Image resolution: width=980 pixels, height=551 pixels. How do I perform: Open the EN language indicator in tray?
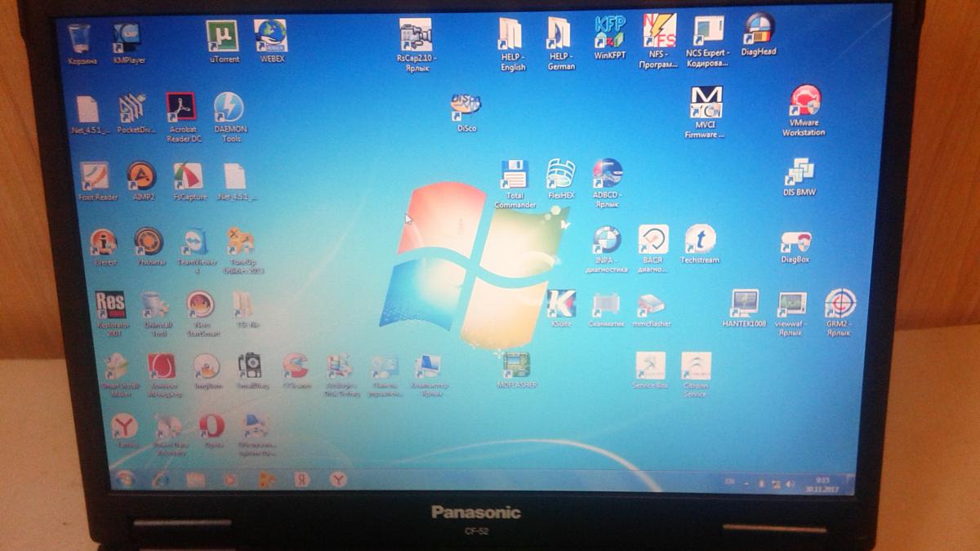click(x=729, y=483)
